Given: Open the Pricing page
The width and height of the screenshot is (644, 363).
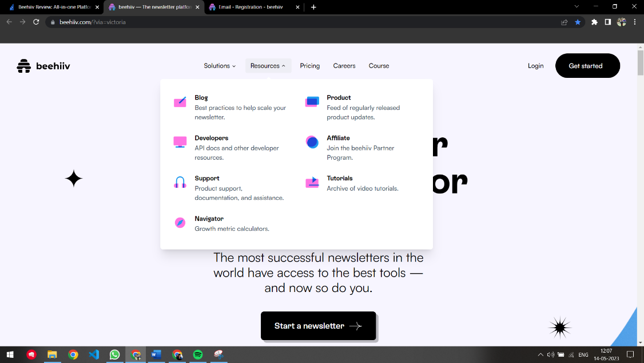Looking at the screenshot, I should coord(309,66).
